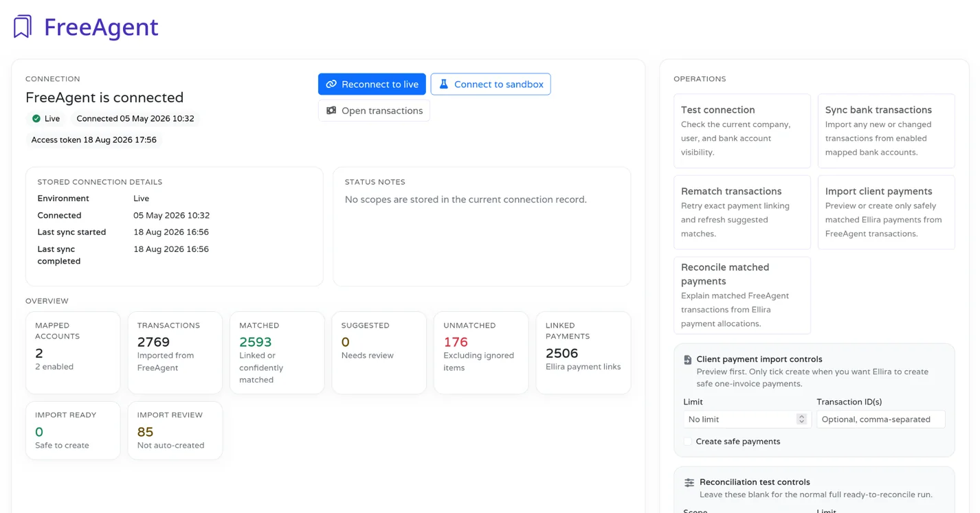
Task: Click the Access token 18 Aug 2026 badge
Action: (94, 140)
